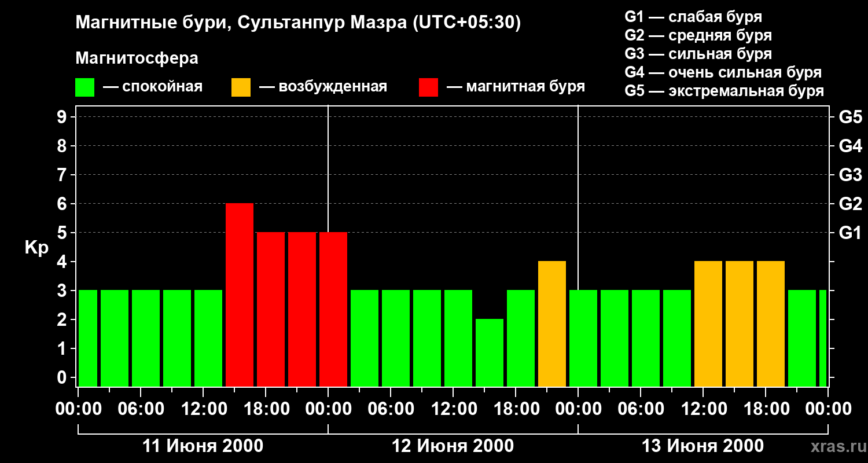The width and height of the screenshot is (868, 463).
Task: Click the «— магнитная буря» legend label
Action: tap(516, 87)
